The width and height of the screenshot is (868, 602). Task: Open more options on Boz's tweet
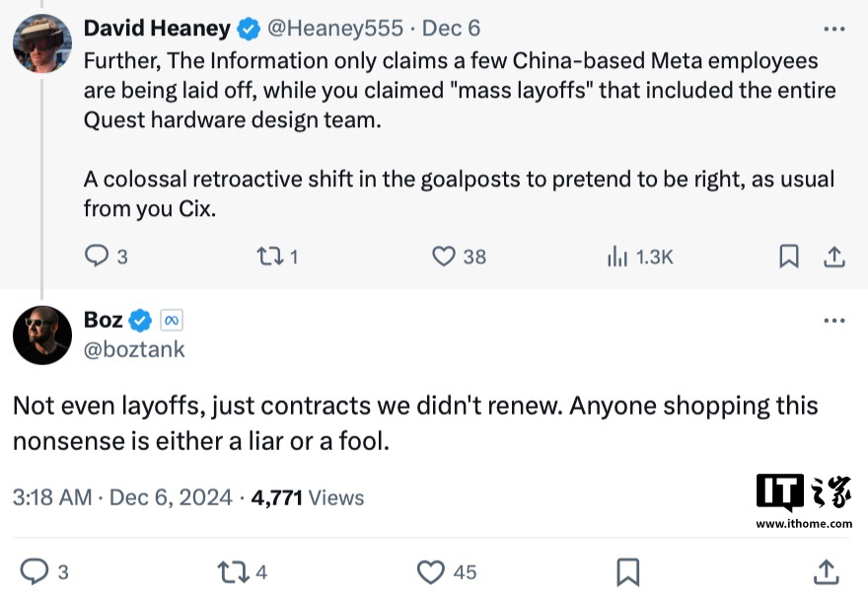pos(833,321)
